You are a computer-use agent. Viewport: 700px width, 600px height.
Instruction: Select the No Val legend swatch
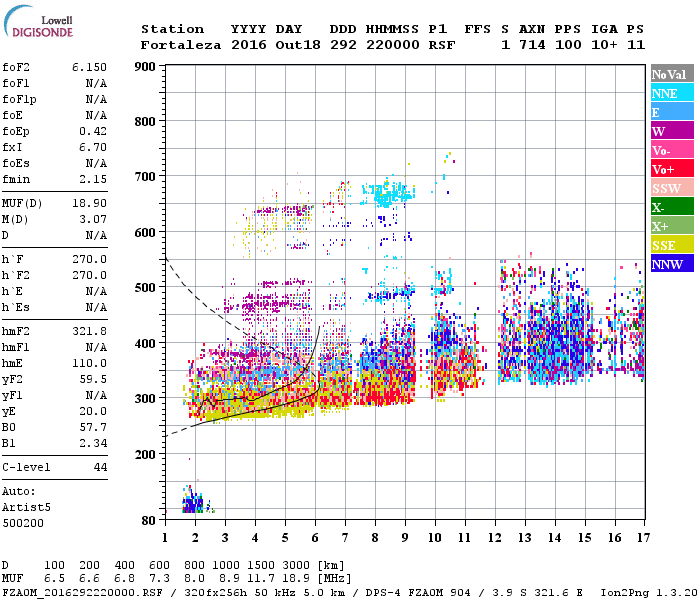coord(672,74)
